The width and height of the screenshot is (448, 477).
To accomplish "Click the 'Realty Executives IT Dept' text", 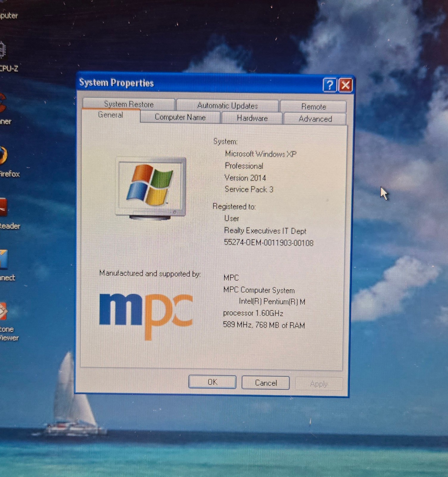I will (265, 231).
